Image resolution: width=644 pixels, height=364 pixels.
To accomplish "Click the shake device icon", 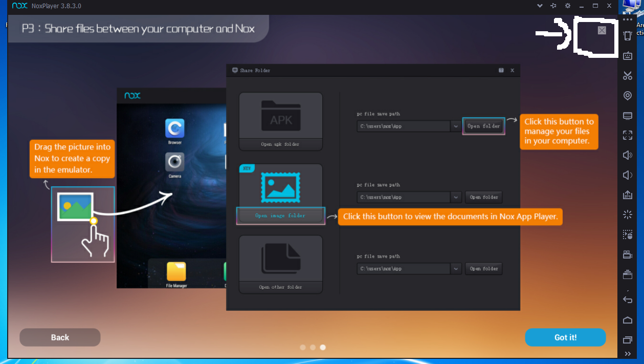I will 628,36.
